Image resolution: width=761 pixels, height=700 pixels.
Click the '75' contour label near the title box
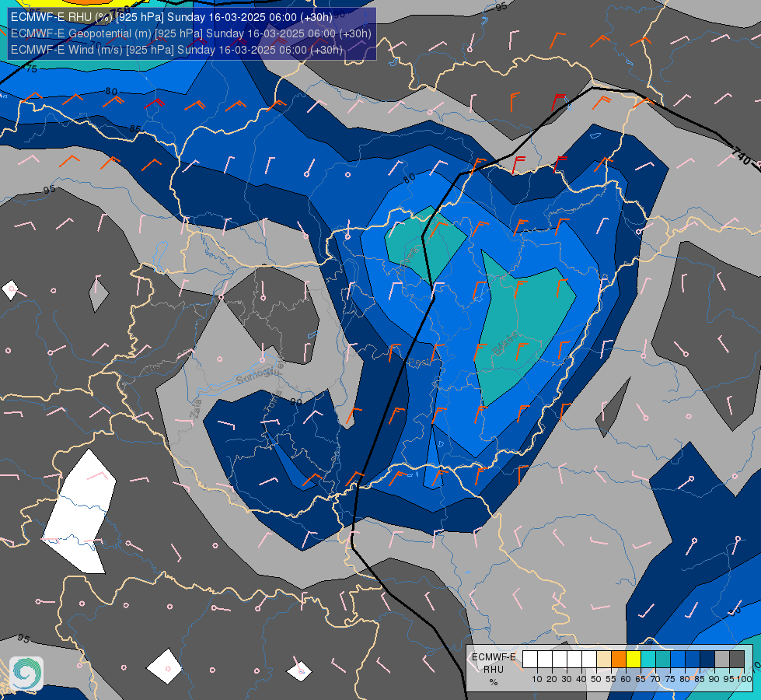(x=32, y=69)
